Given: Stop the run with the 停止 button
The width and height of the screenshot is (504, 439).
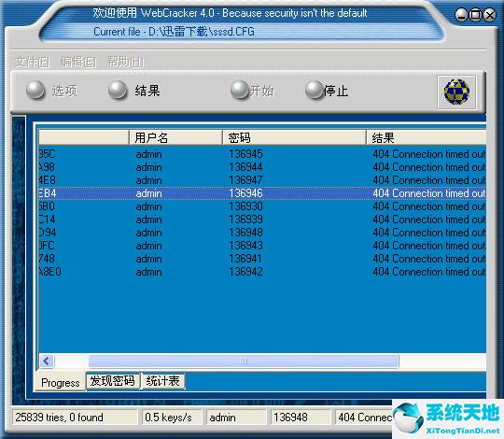Looking at the screenshot, I should click(327, 91).
